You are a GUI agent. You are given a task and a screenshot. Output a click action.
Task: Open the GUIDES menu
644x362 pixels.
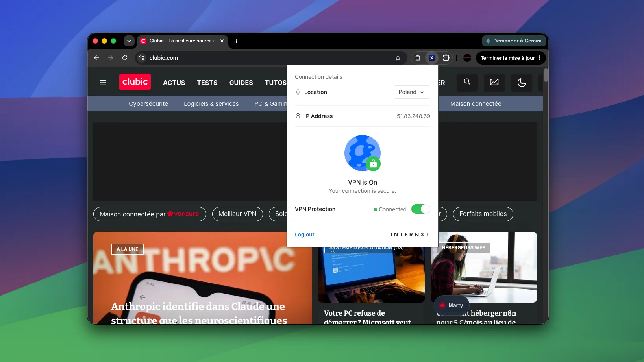coord(241,83)
